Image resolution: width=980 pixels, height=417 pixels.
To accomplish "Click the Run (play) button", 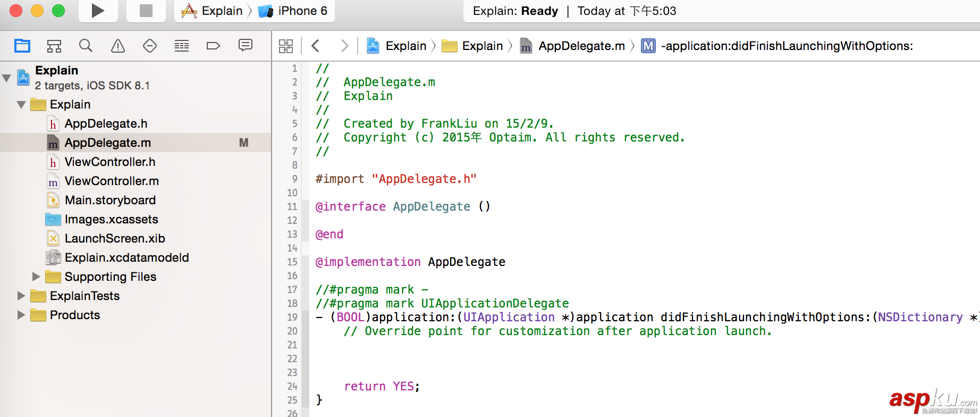I will click(98, 11).
